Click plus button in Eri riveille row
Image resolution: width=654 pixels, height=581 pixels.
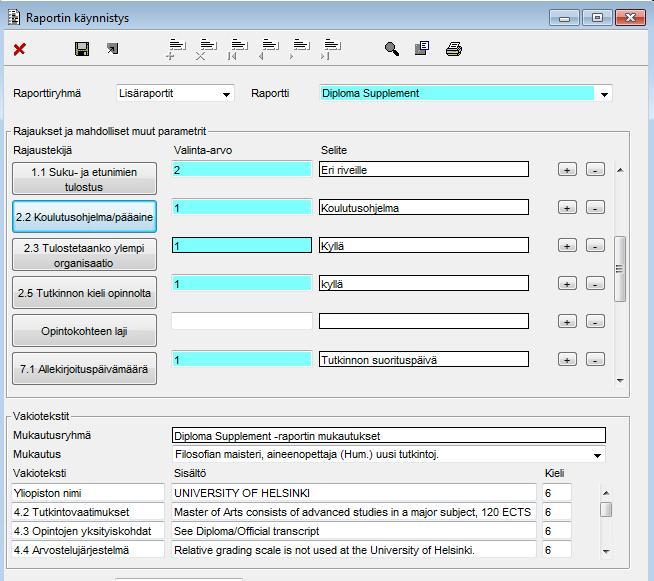567,170
